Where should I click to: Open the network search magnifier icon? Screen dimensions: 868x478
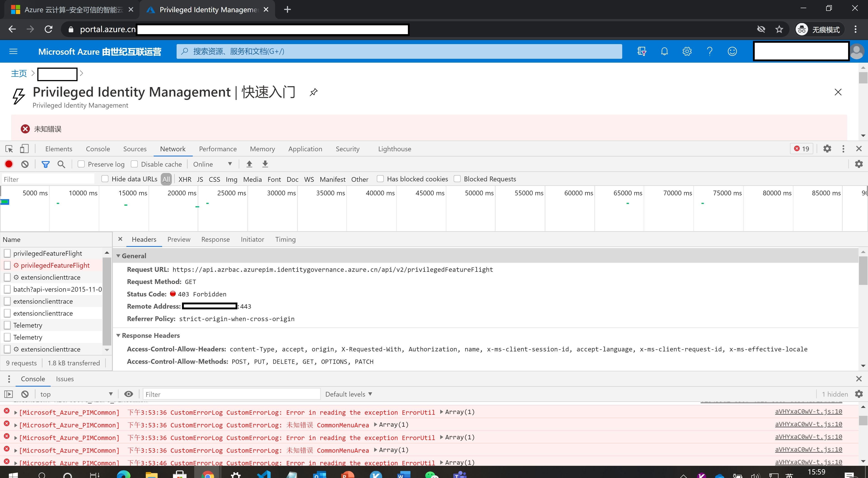[61, 164]
